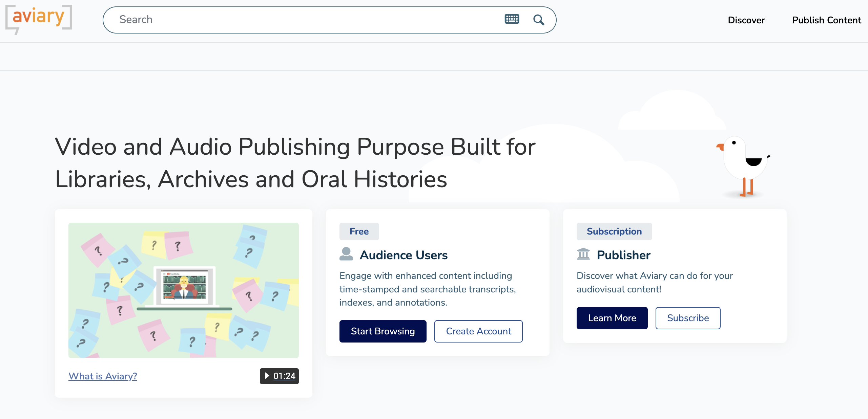Expand the Publish Content navigation option
868x419 pixels.
[x=826, y=20]
